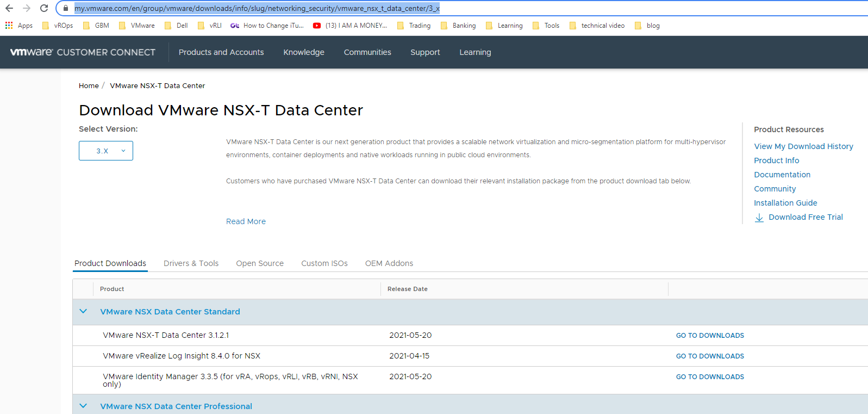The width and height of the screenshot is (868, 414).
Task: Select the Product Downloads tab
Action: coord(110,263)
